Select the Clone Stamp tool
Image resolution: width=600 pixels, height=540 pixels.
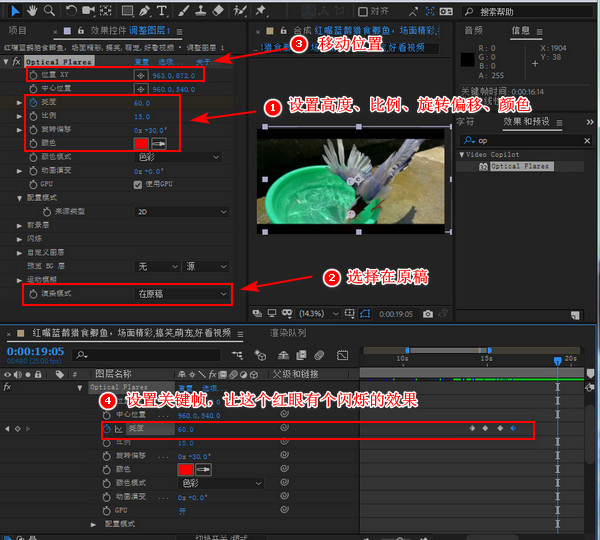[200, 11]
